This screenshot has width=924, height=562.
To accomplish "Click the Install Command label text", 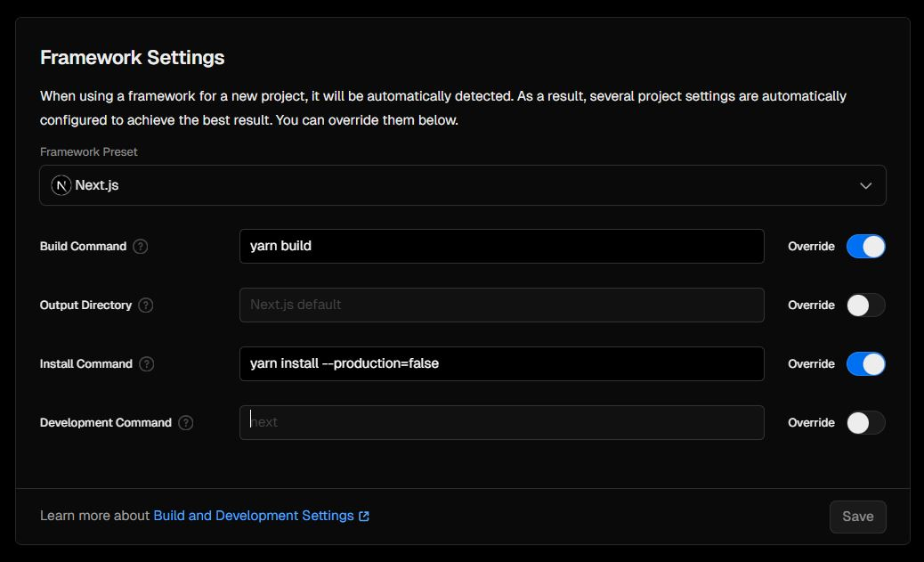I will pos(86,364).
